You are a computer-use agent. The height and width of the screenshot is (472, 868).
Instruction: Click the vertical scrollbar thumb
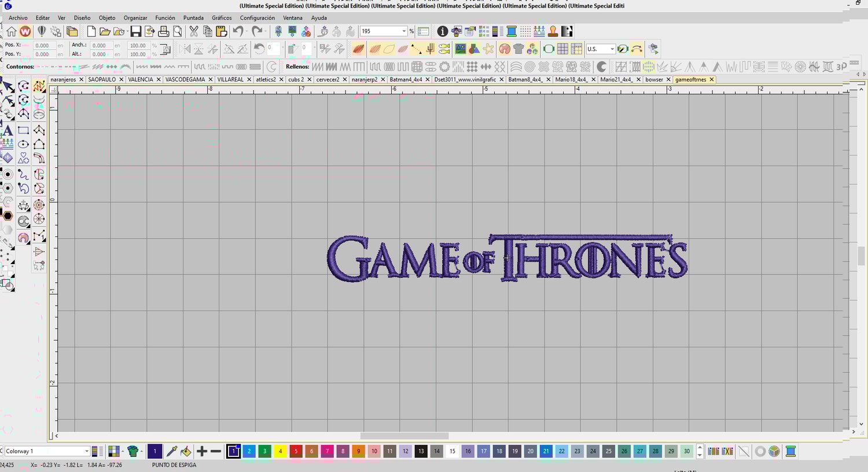coord(861,255)
